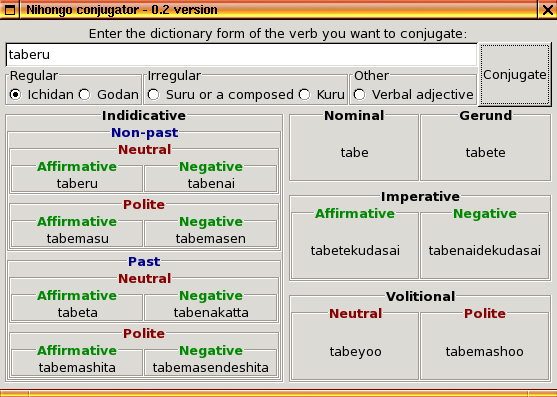Click the tabemasen polite negative result

pos(211,239)
